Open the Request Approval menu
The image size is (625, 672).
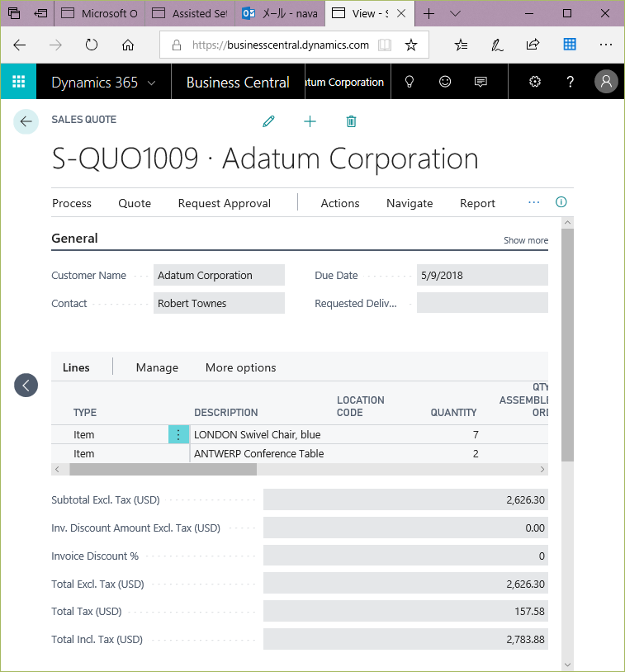(x=224, y=203)
